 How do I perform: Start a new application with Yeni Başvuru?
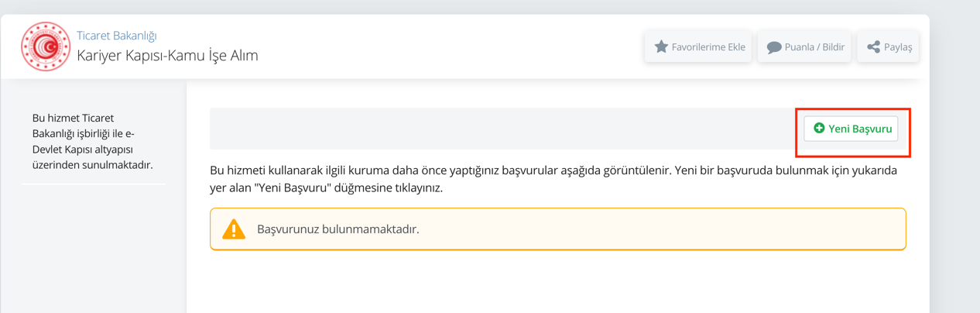click(851, 129)
